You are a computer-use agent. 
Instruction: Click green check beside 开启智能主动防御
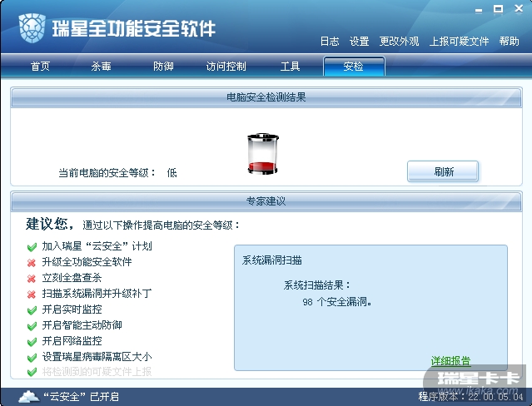32,326
